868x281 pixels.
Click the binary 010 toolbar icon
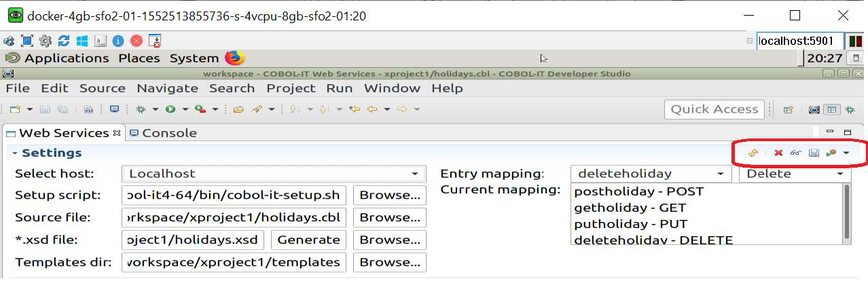tap(88, 109)
